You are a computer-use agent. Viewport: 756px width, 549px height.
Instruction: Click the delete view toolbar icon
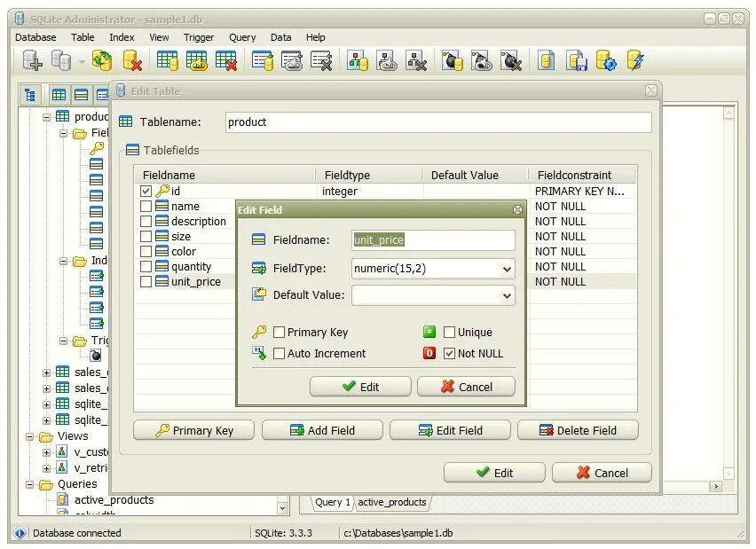416,60
